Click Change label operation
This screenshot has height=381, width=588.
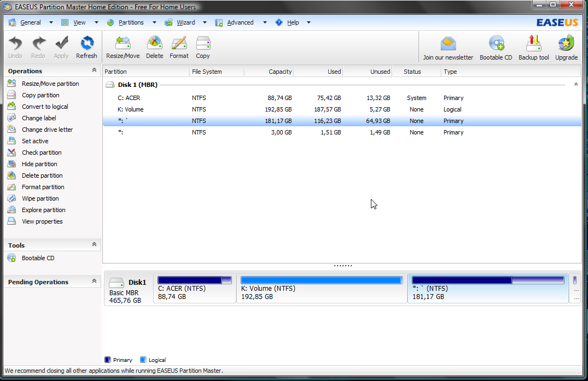(x=39, y=118)
